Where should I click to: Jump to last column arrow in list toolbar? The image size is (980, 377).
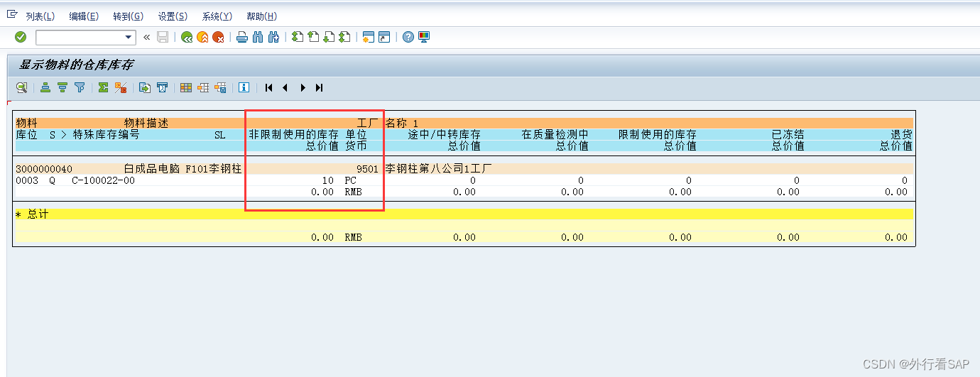[320, 87]
